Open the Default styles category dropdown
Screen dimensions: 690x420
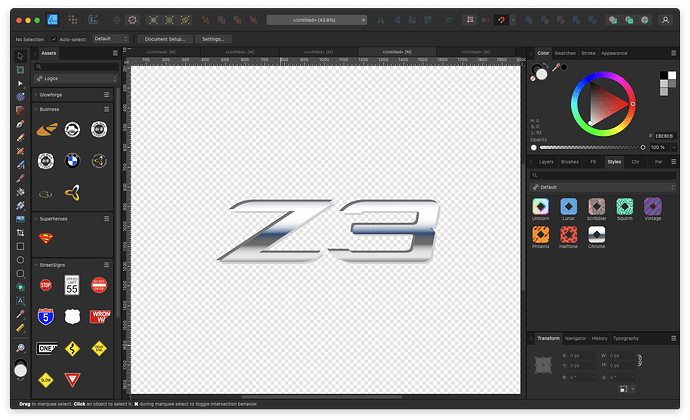pos(603,187)
